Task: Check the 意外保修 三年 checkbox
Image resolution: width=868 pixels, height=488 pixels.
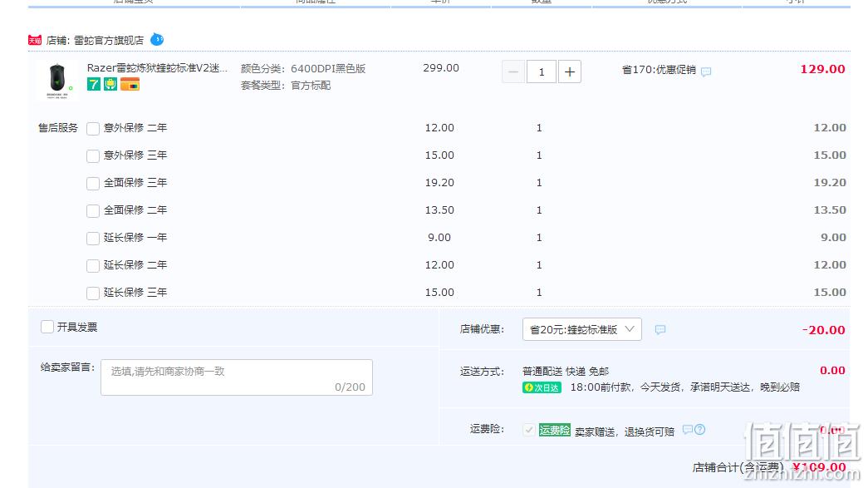Action: pos(93,156)
